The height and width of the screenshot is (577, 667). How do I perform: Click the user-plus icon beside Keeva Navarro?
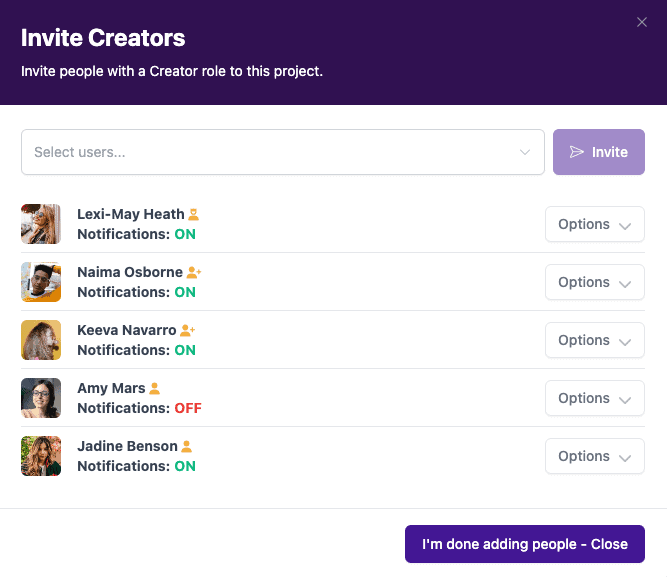pyautogui.click(x=187, y=330)
